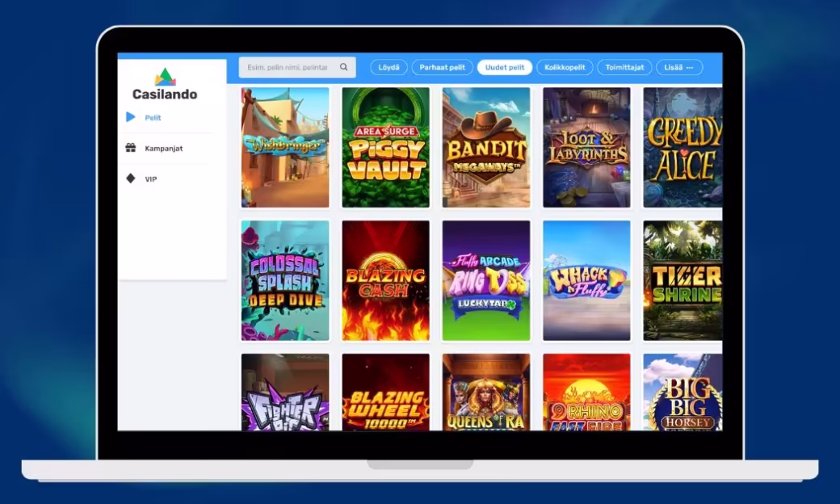Open the Queens of Ra game tile
Viewport: 840px width, 504px height.
[x=486, y=392]
